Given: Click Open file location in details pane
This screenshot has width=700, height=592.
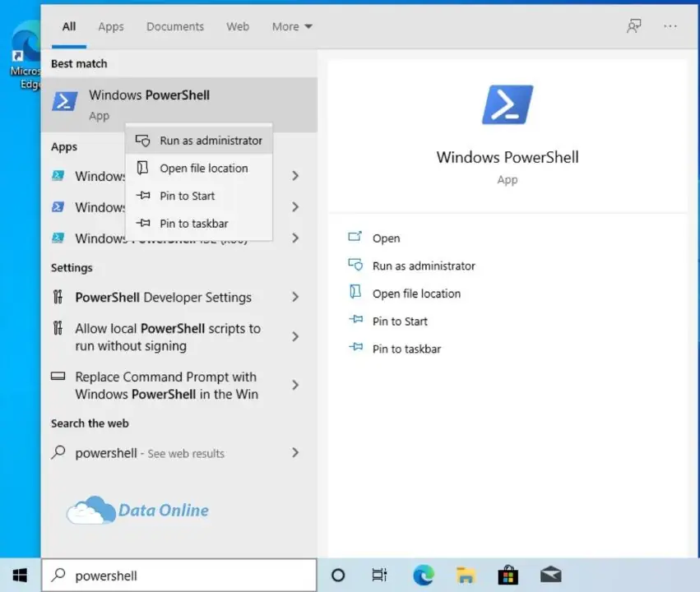Looking at the screenshot, I should pyautogui.click(x=416, y=294).
